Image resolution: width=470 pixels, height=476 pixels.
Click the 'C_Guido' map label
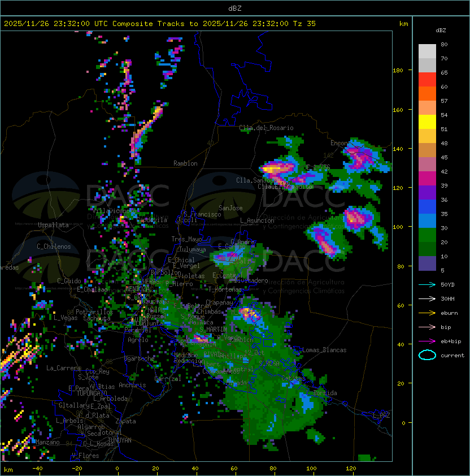pyautogui.click(x=69, y=281)
